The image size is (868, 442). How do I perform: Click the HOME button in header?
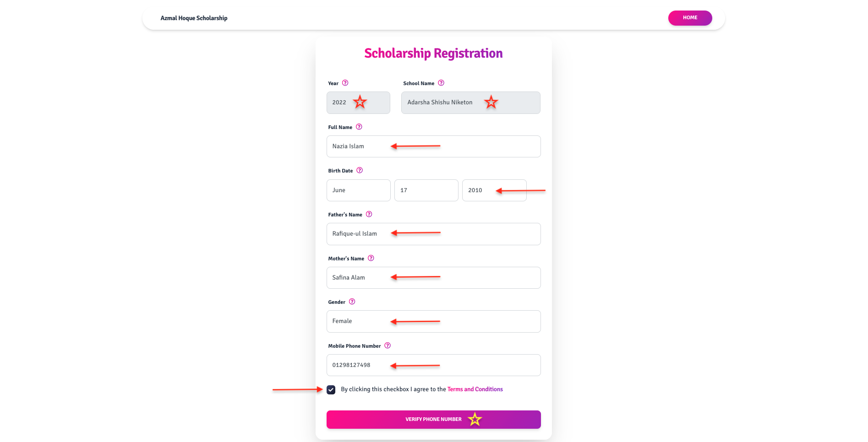coord(689,18)
